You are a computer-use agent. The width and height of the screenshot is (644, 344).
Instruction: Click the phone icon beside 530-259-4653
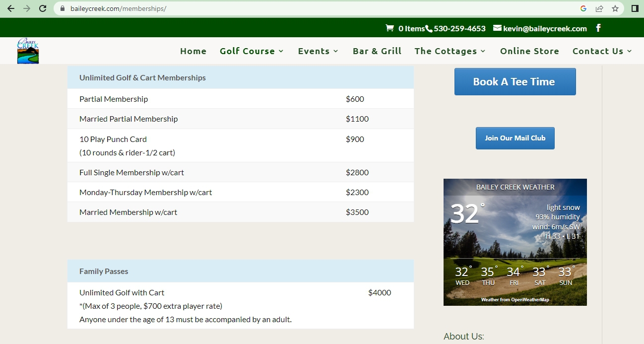click(x=429, y=29)
